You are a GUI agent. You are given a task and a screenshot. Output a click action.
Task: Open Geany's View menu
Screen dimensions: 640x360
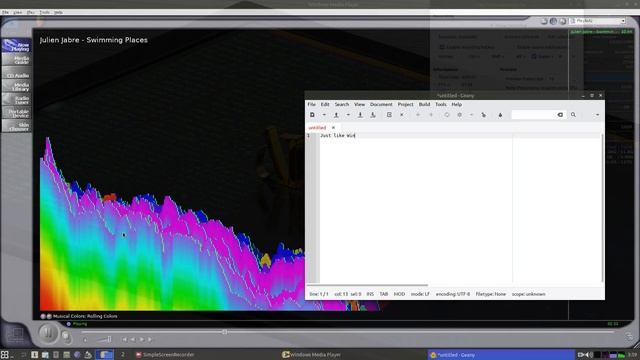click(x=360, y=104)
